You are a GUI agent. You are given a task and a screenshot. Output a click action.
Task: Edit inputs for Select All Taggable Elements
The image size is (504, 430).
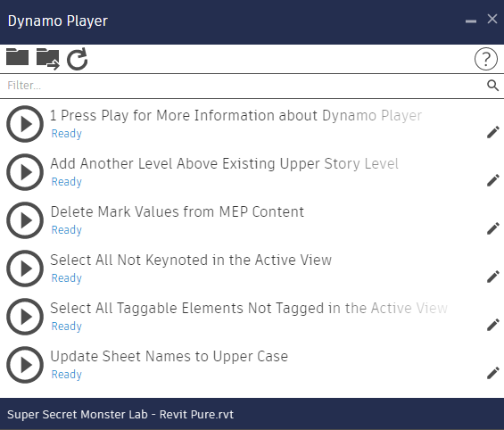click(x=493, y=325)
